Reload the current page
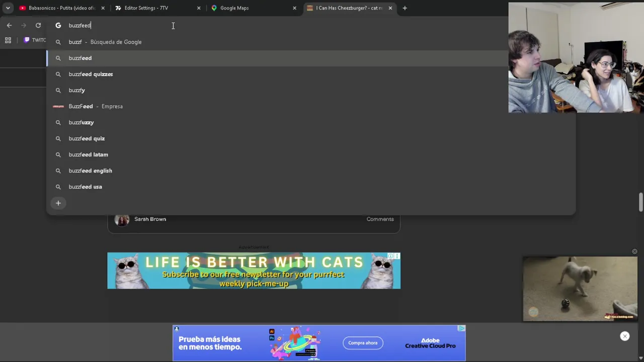The width and height of the screenshot is (644, 362). (x=38, y=25)
